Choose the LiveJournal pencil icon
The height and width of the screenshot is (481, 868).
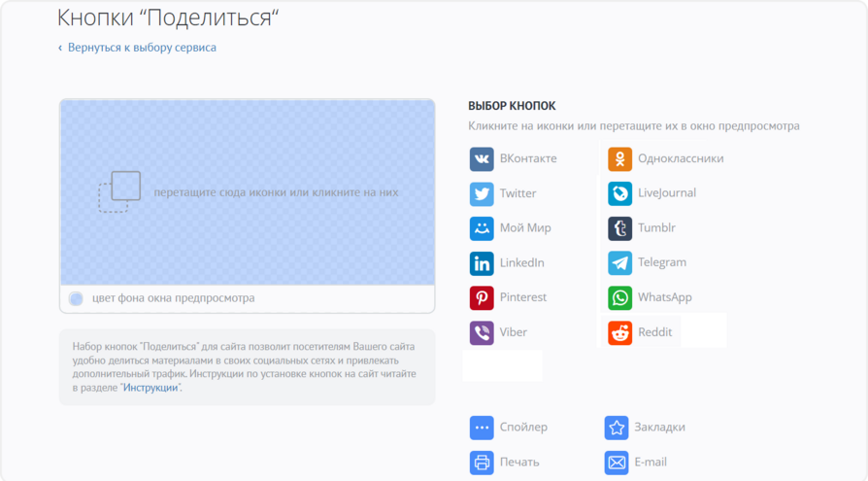(x=619, y=193)
